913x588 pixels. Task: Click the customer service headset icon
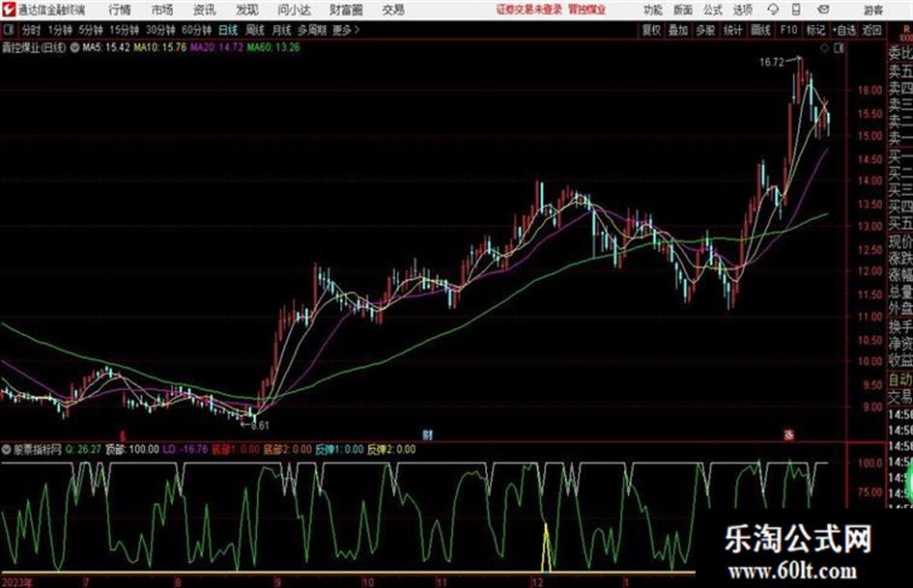pos(773,10)
